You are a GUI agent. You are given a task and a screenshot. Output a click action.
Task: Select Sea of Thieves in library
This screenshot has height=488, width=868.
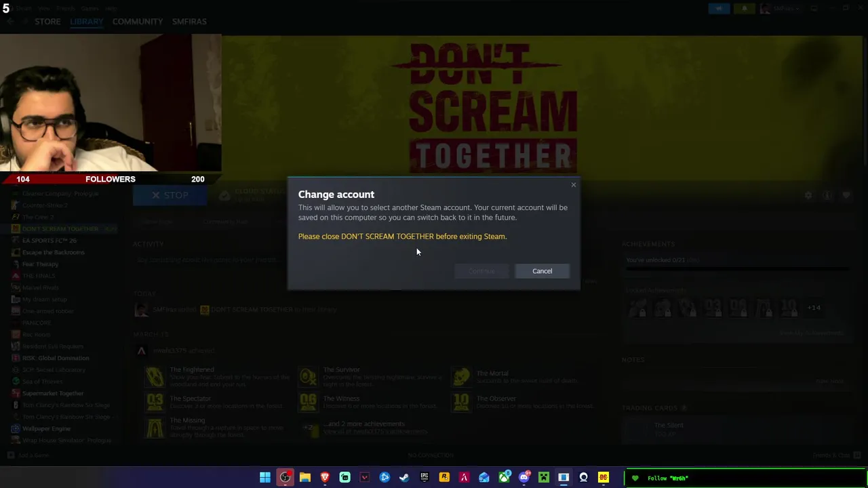[42, 382]
